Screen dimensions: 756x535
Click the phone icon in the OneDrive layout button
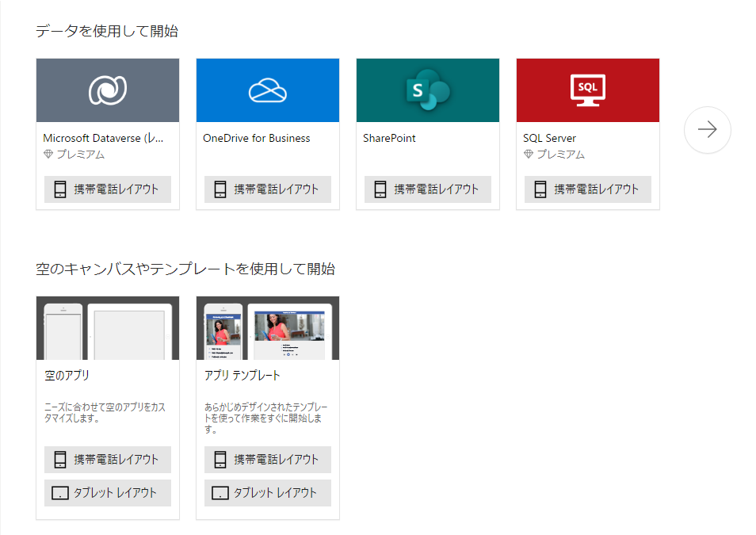click(220, 189)
